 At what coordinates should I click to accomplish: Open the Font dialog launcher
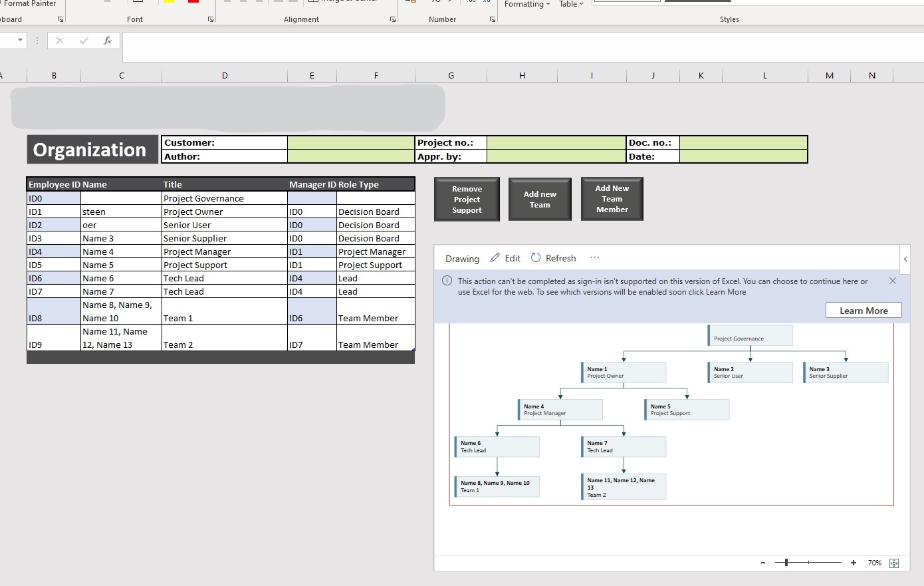(x=211, y=19)
